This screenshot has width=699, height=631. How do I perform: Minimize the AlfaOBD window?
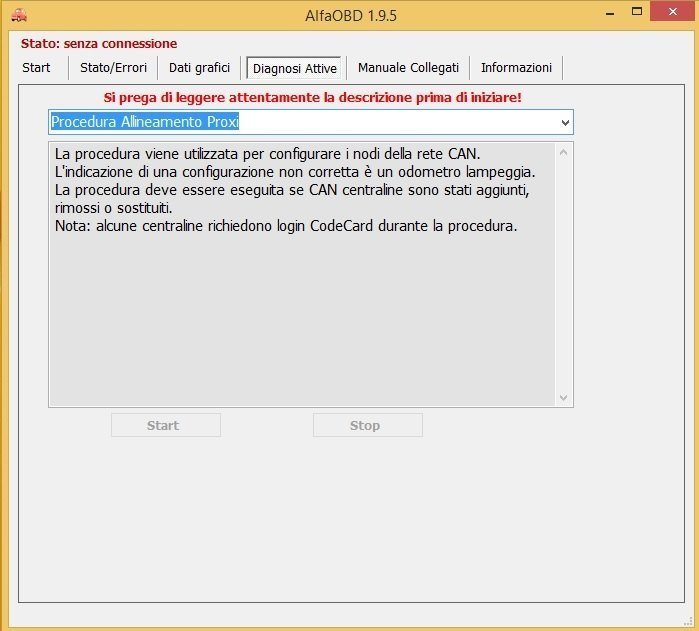(x=610, y=12)
